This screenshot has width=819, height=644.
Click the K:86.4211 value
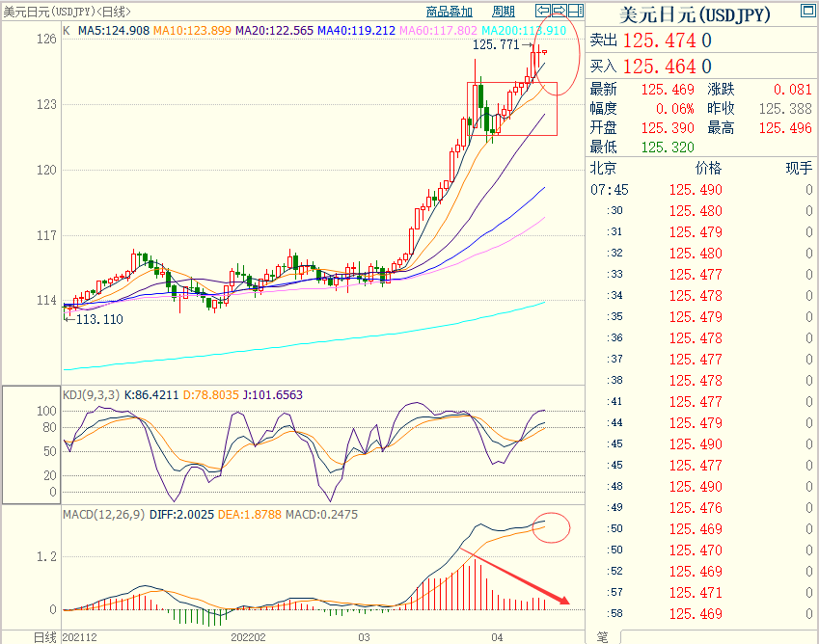(x=151, y=395)
